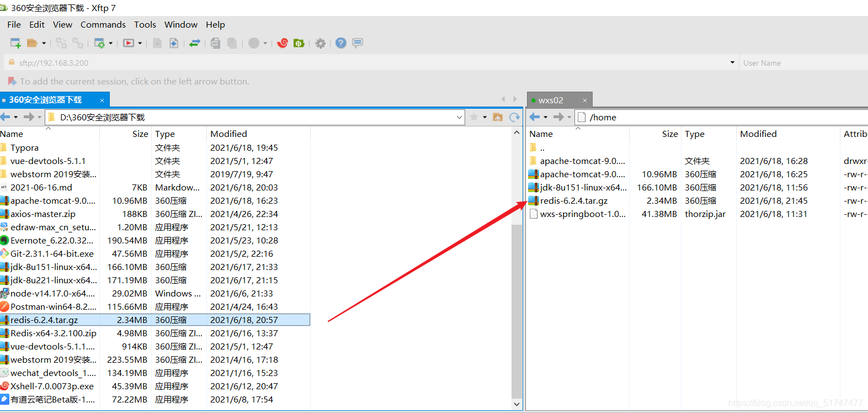
Task: Click the gray circle toolbar icon
Action: click(254, 43)
